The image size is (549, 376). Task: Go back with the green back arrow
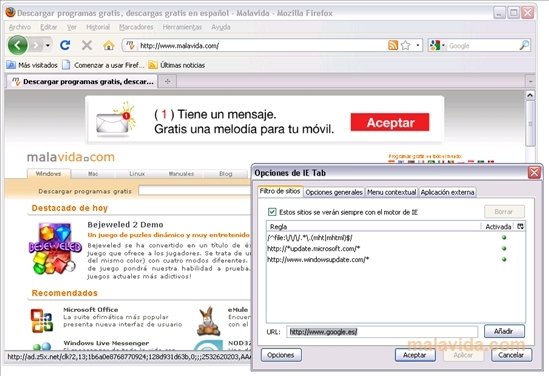point(18,45)
